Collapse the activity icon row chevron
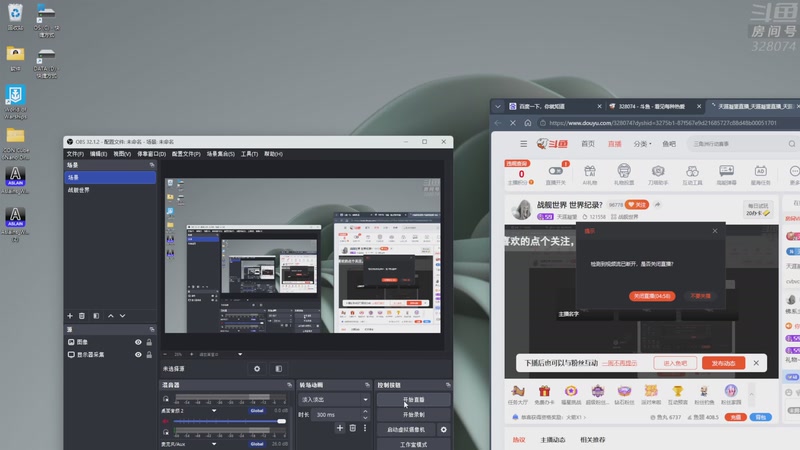The image size is (800, 450). [x=751, y=394]
